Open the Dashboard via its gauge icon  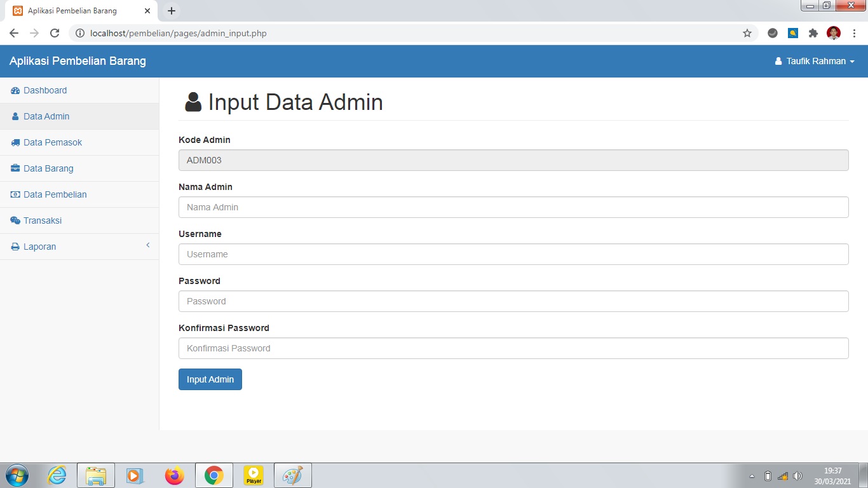point(15,90)
